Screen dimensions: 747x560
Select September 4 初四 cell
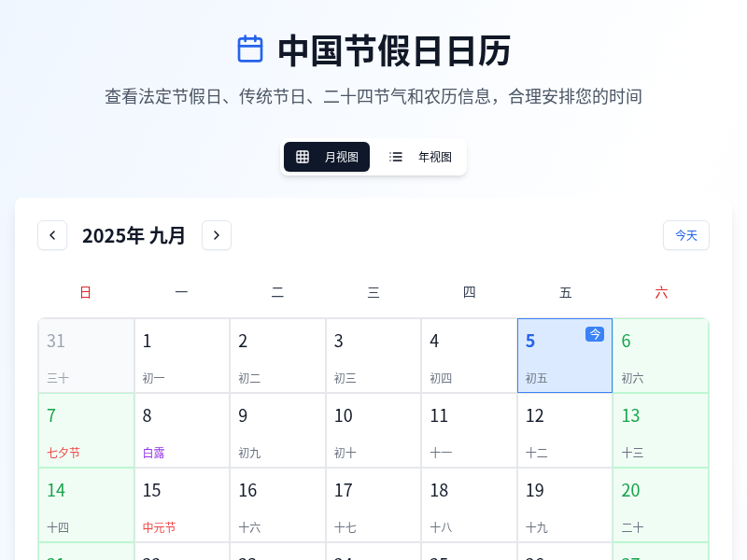point(470,356)
